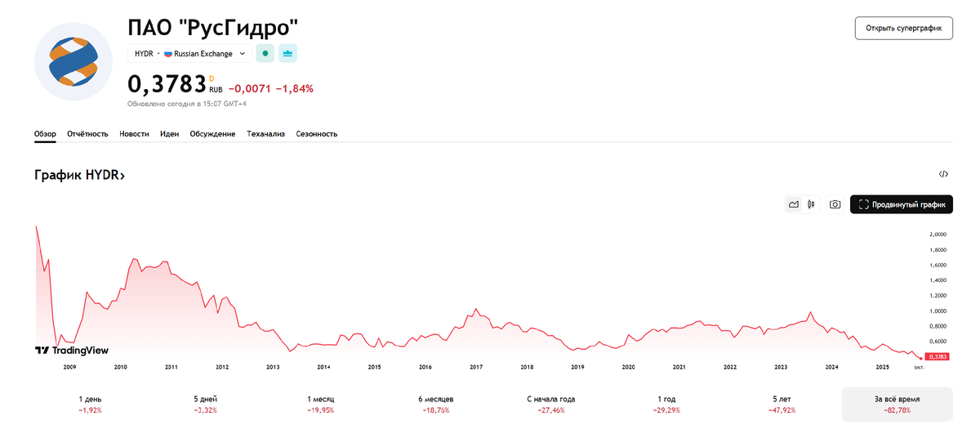The width and height of the screenshot is (980, 434).
Task: Select the Обсуждение tab
Action: point(212,134)
